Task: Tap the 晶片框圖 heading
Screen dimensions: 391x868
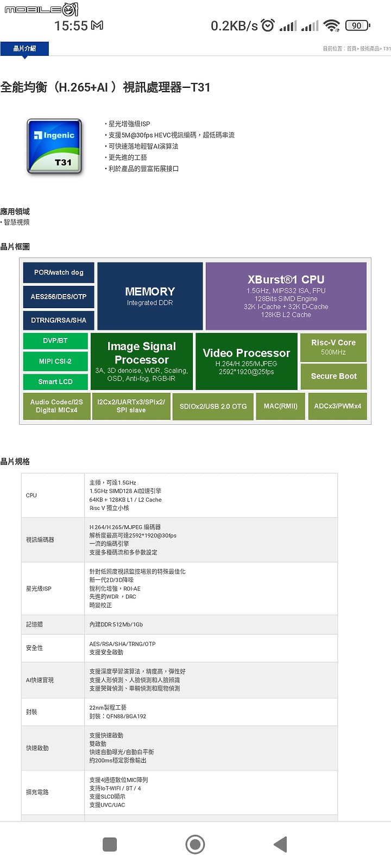Action: [15, 247]
